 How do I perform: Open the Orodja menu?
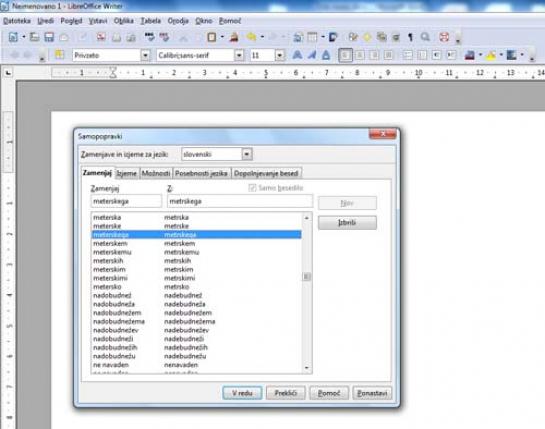tap(178, 21)
